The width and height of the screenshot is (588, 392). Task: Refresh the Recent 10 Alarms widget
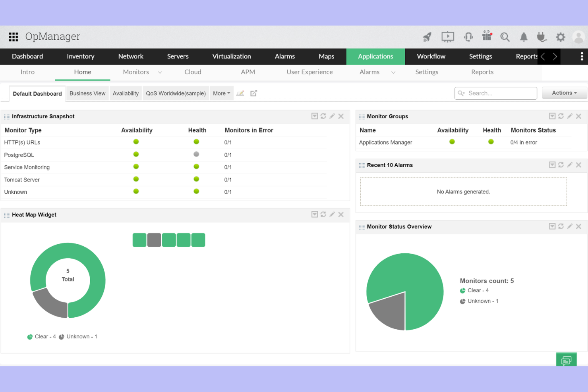coord(561,164)
